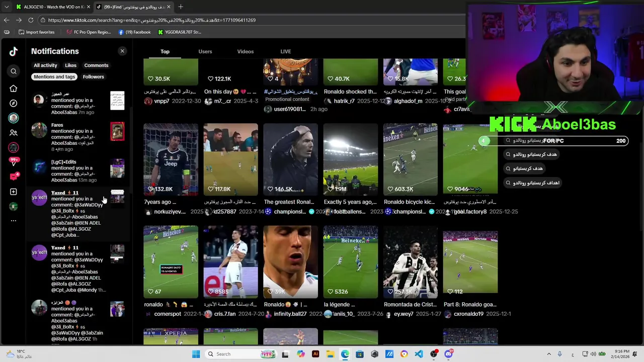Open the la légende video 5326 likes
644x362 pixels.
(350, 262)
